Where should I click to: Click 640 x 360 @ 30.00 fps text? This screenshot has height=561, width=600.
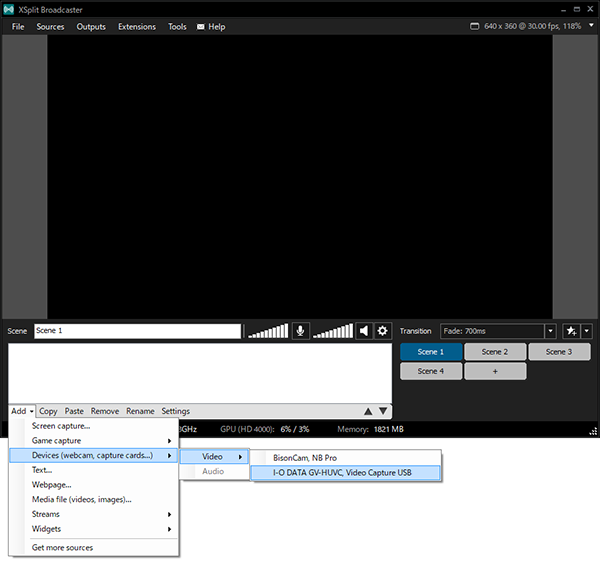pos(532,26)
